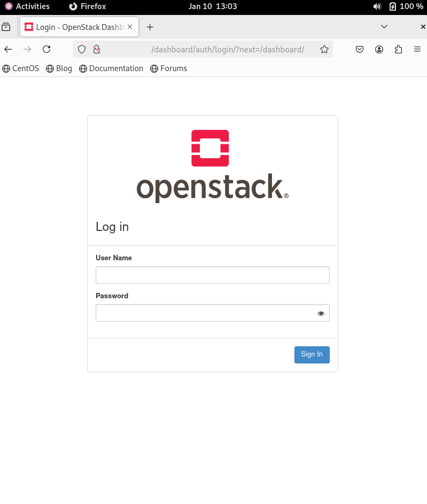Open the Blog bookmark

point(59,68)
